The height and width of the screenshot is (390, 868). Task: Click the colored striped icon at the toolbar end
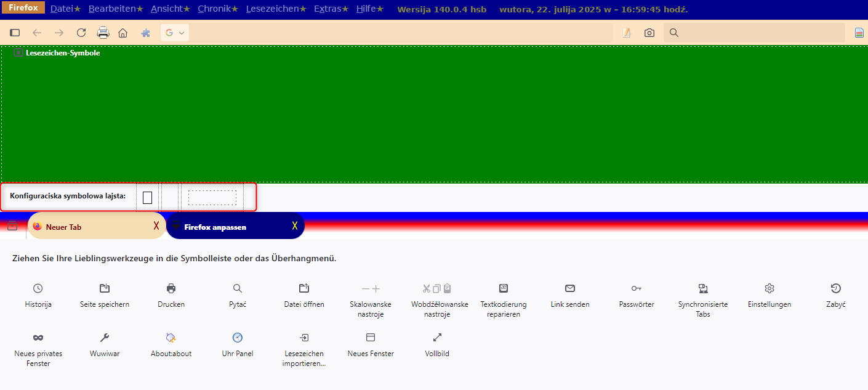(x=859, y=33)
